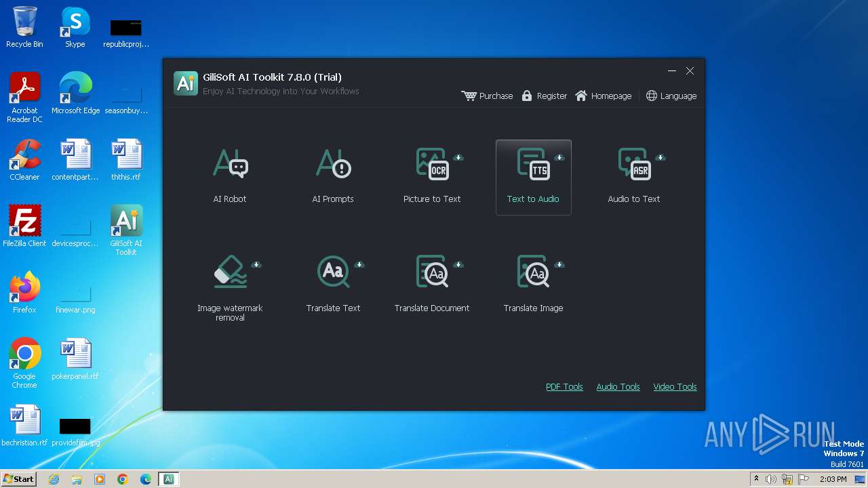Viewport: 868px width, 488px height.
Task: Show hidden system tray icons
Action: pyautogui.click(x=757, y=479)
